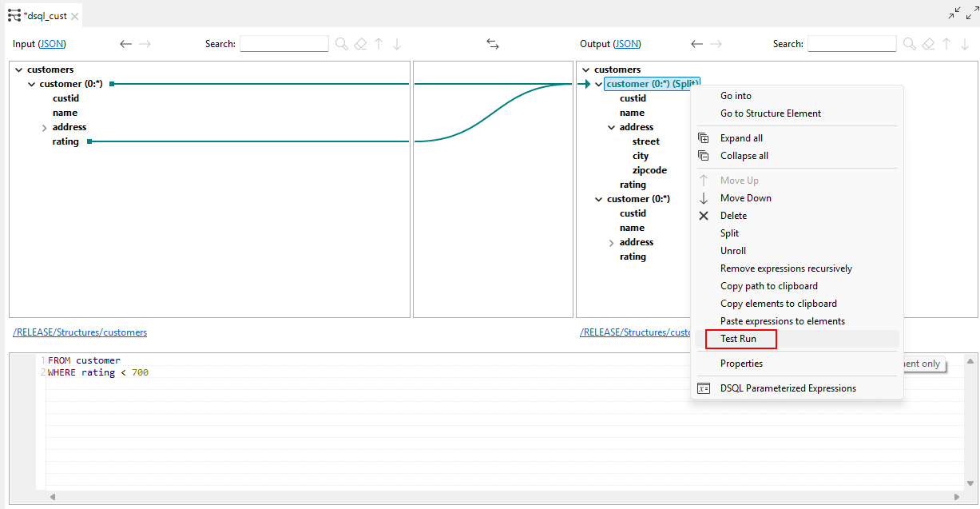Viewport: 980px width, 509px height.
Task: Click the back navigation arrow next to Input JSON
Action: pos(125,44)
